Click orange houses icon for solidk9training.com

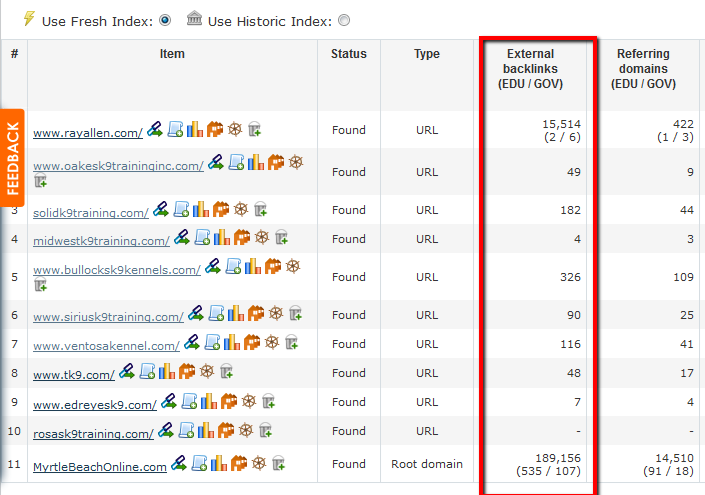click(x=221, y=209)
